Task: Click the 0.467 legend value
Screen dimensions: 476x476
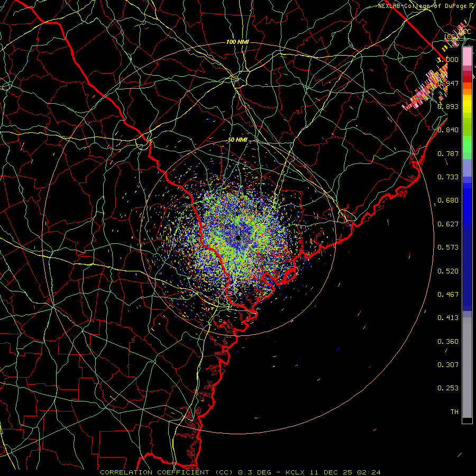Action: pyautogui.click(x=448, y=295)
